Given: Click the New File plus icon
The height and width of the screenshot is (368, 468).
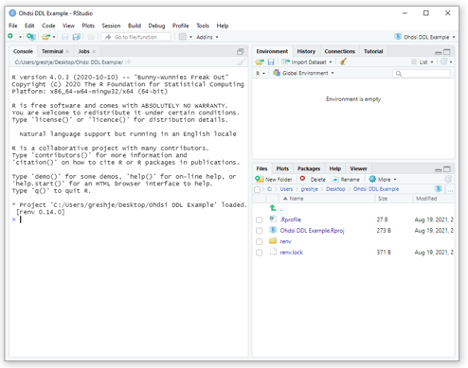Looking at the screenshot, I should (11, 36).
